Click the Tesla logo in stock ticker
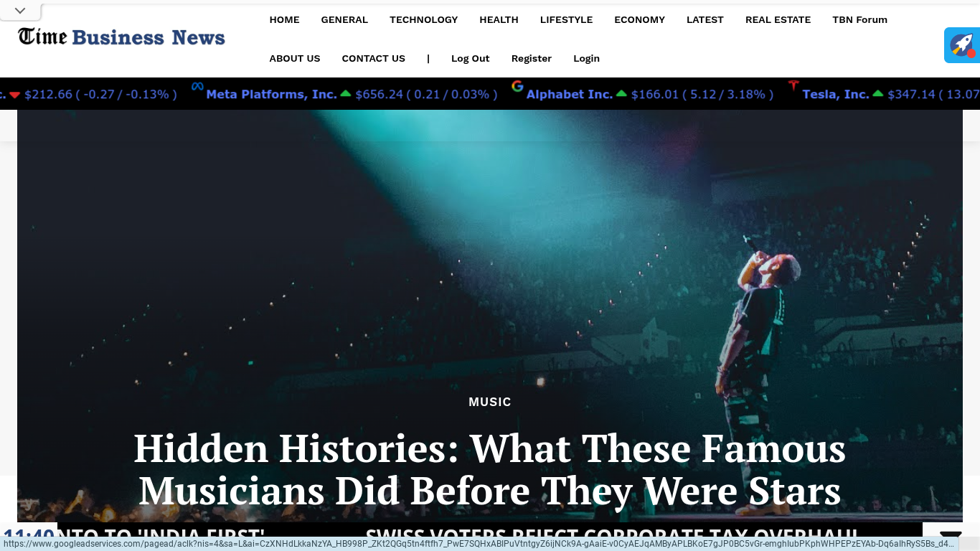This screenshot has width=980, height=551. (x=793, y=86)
